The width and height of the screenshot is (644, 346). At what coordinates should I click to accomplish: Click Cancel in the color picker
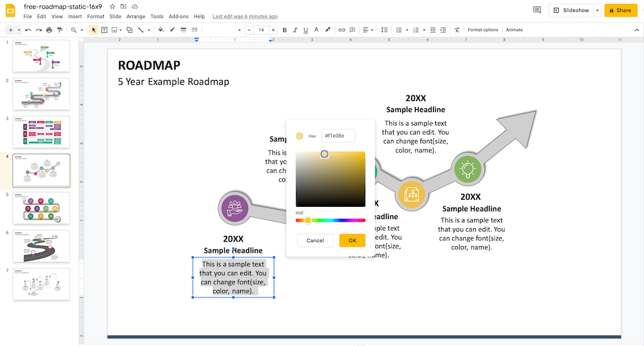coord(315,240)
